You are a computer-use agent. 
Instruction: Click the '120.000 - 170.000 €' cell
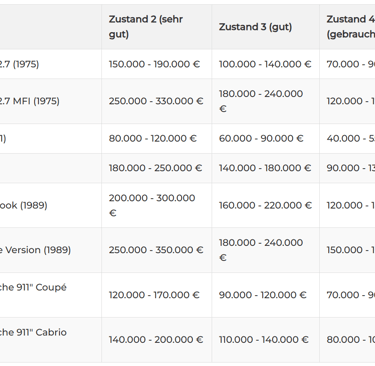coord(156,295)
